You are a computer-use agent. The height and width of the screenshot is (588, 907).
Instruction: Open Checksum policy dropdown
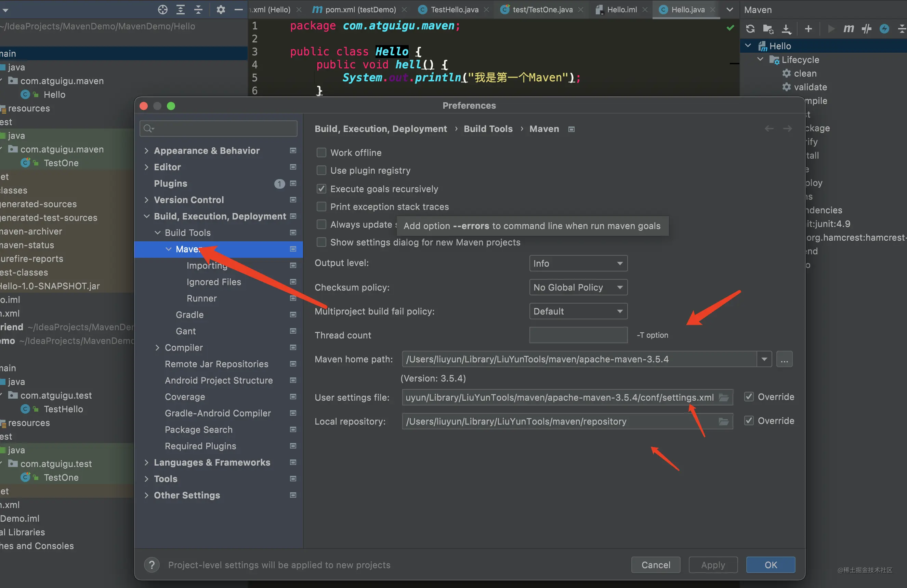pyautogui.click(x=578, y=287)
